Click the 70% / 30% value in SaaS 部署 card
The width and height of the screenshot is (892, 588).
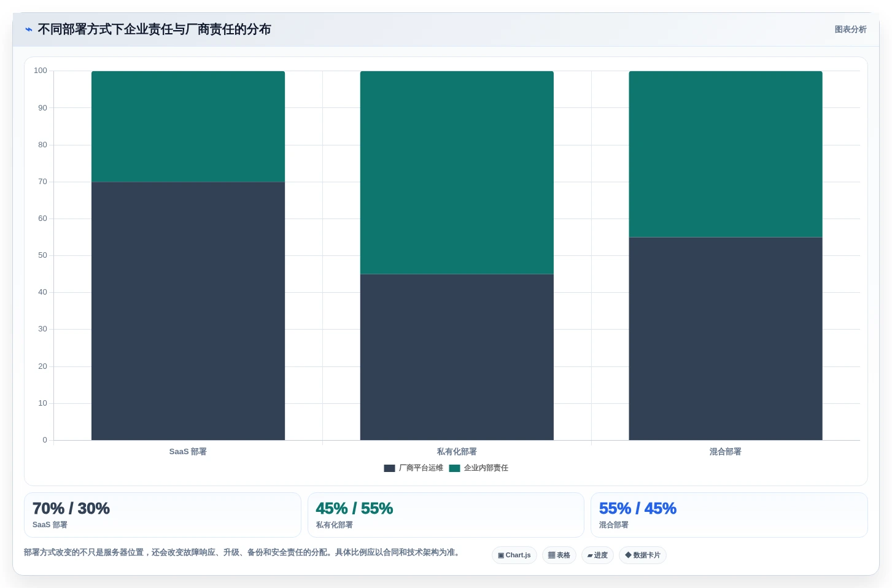point(71,508)
